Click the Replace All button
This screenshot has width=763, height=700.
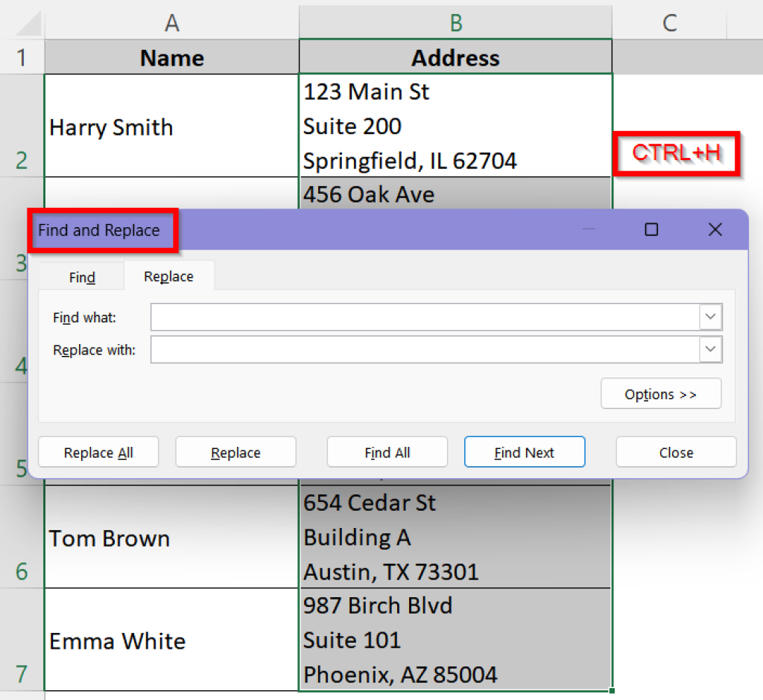click(x=98, y=451)
